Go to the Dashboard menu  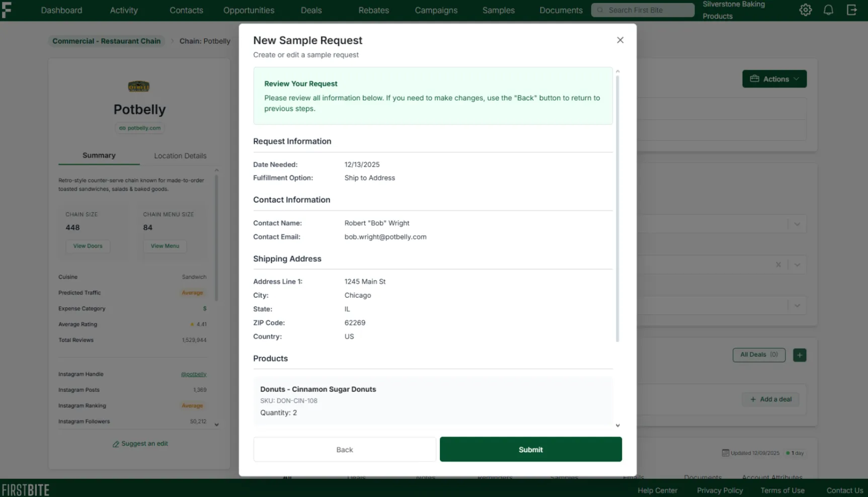[61, 10]
